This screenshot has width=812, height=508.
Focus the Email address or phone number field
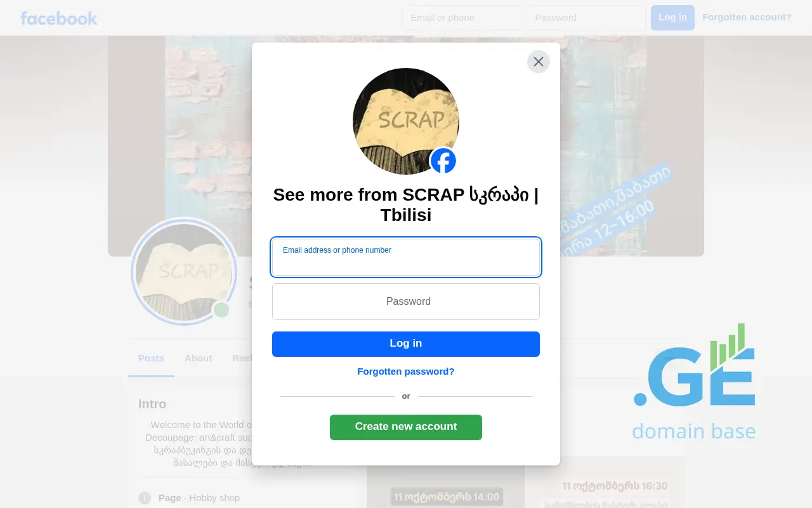pos(406,257)
